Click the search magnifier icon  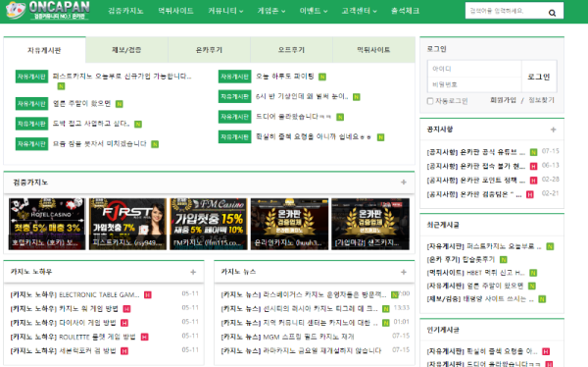(x=552, y=13)
